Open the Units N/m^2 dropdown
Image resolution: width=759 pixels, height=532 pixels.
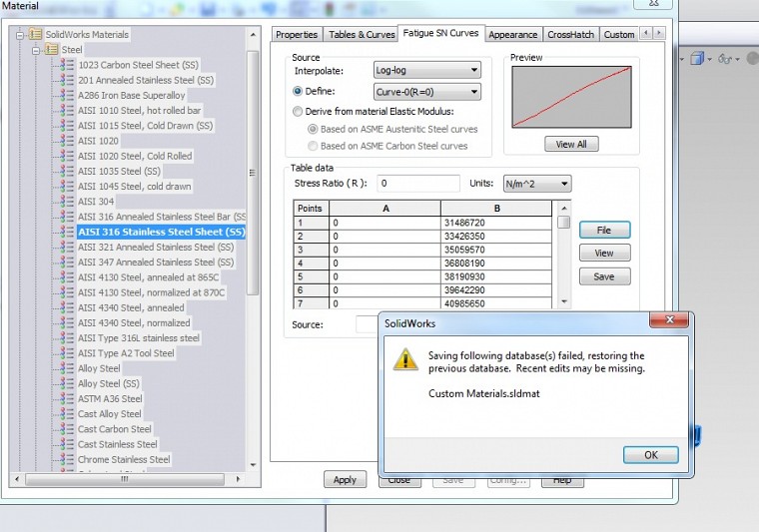[537, 184]
